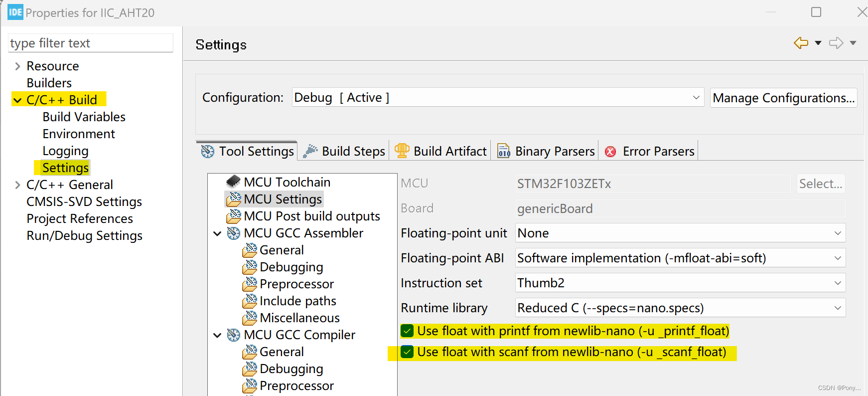Select Builders in the property tree

pos(49,83)
